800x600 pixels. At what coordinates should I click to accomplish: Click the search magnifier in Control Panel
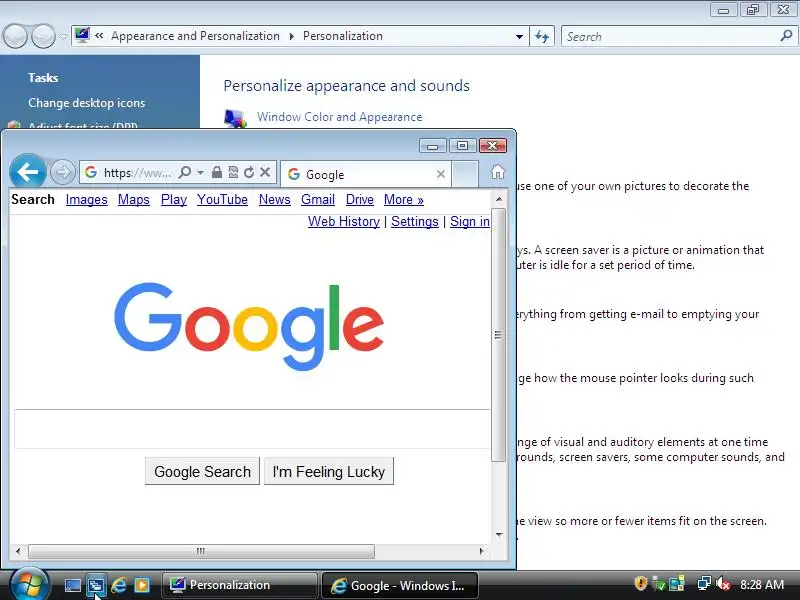pos(786,36)
